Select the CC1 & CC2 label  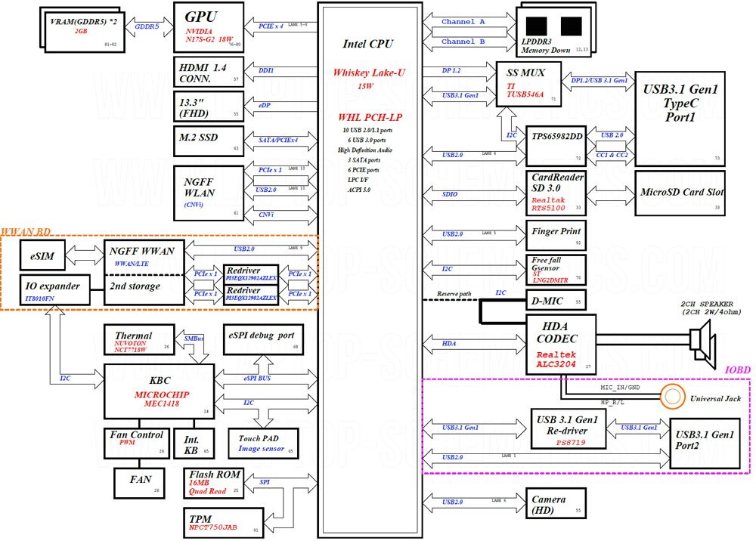pos(612,155)
